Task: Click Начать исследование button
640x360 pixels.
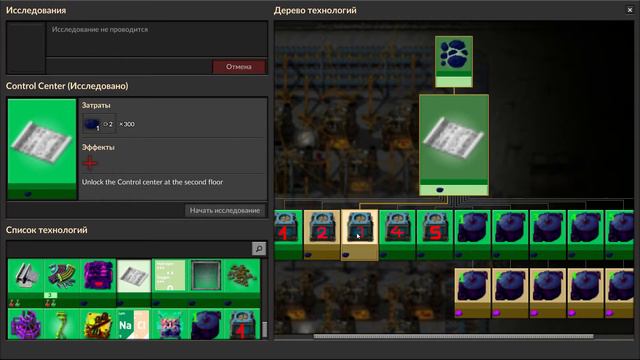Action: coord(224,211)
